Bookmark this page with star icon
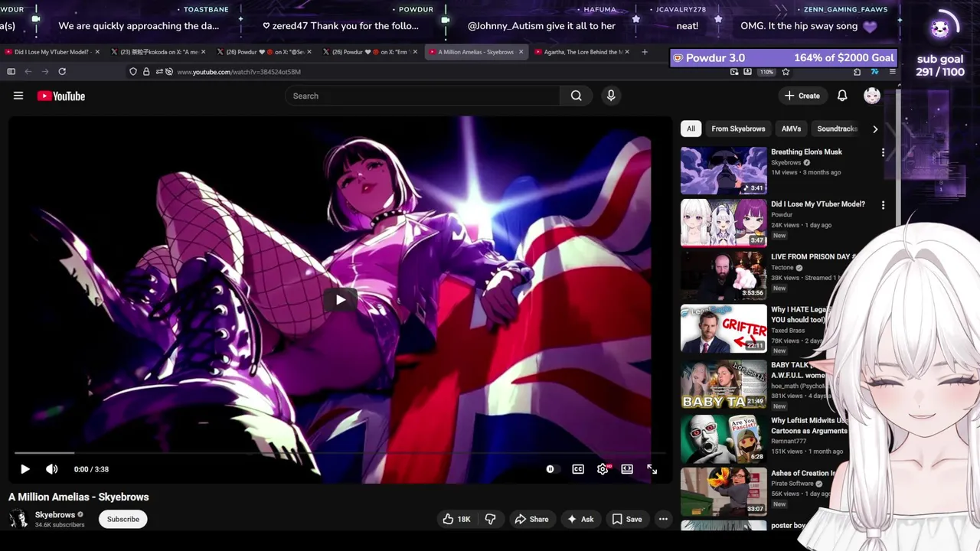Screen dimensions: 980x551 [786, 71]
